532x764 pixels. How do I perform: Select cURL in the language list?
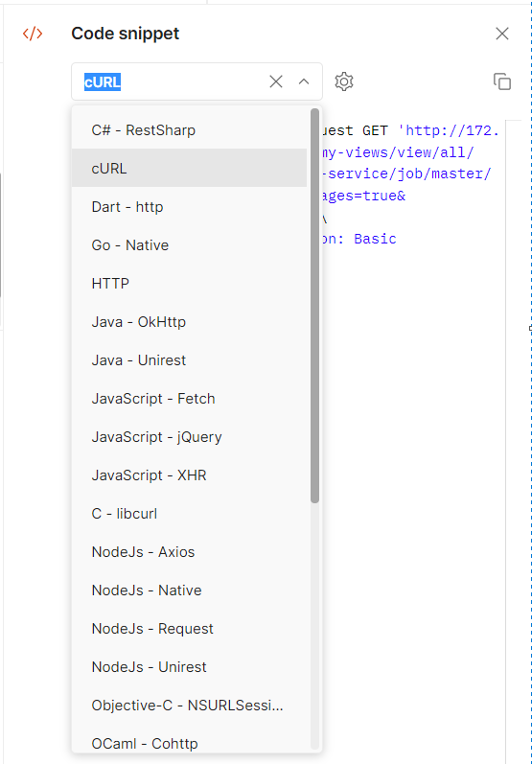190,169
